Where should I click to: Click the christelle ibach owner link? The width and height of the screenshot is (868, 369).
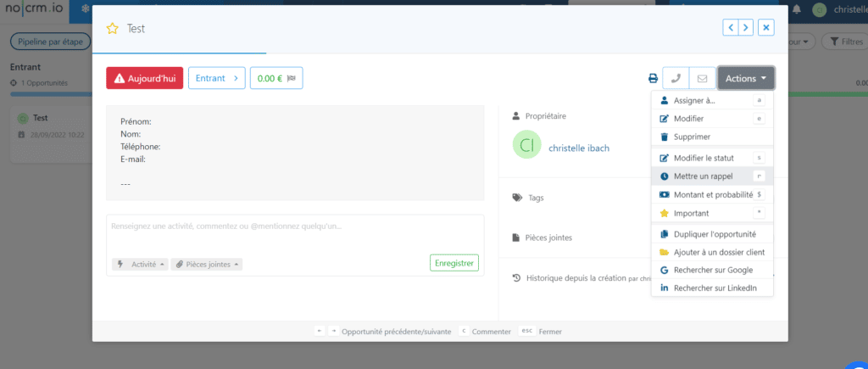click(579, 148)
